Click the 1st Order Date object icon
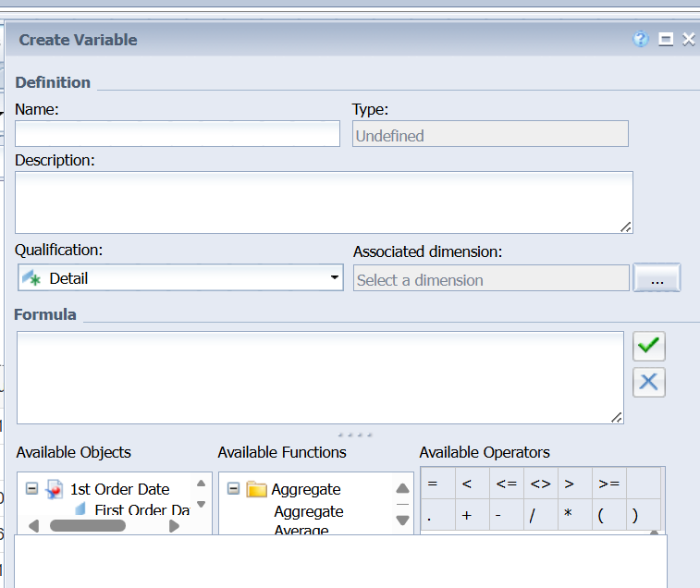Screen dimensions: 700x588 click(x=55, y=489)
